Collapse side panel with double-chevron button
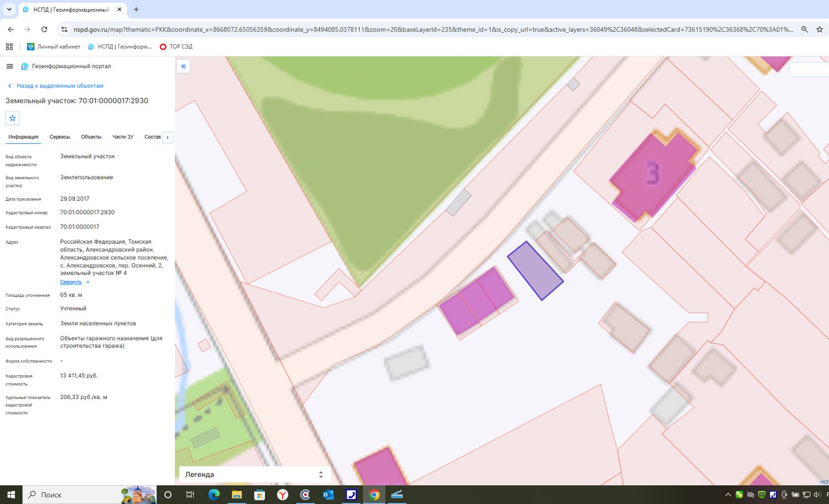The width and height of the screenshot is (829, 504). (183, 66)
